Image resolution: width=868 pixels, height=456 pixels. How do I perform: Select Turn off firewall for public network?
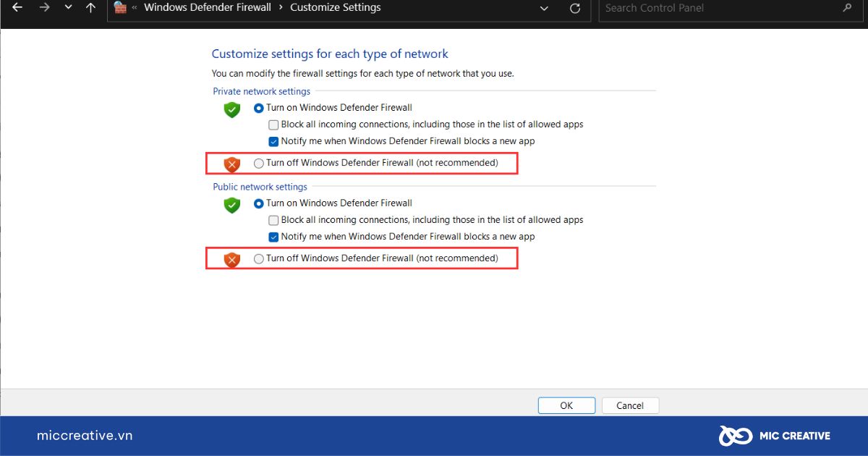259,259
